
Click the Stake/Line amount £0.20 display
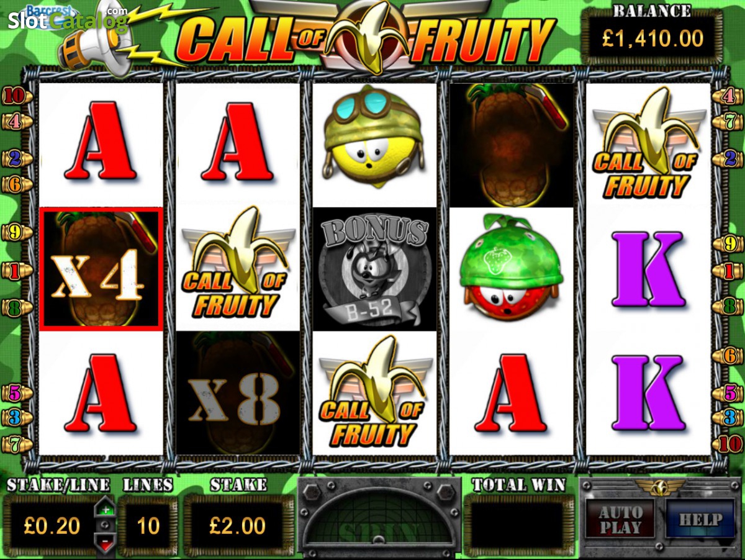coord(52,526)
